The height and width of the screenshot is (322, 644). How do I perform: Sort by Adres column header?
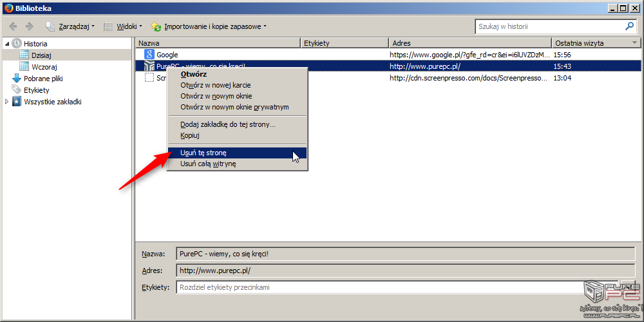point(470,43)
